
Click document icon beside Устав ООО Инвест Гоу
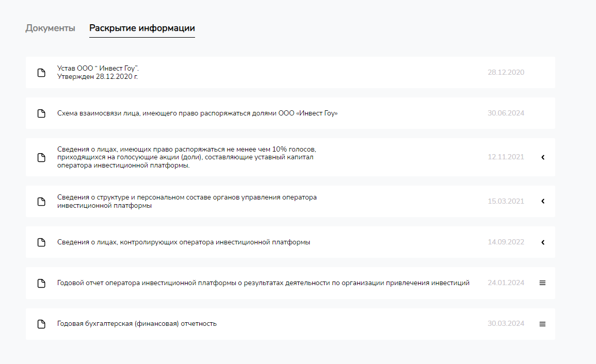41,73
